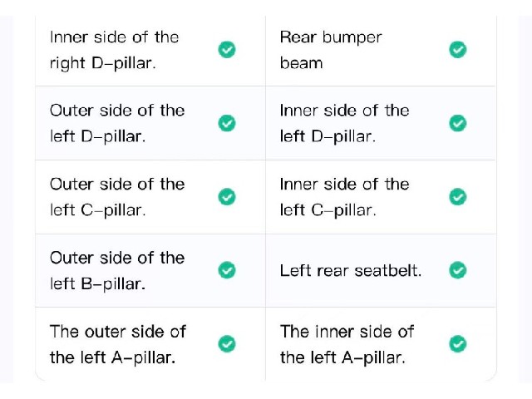Image resolution: width=532 pixels, height=399 pixels.
Task: Click 'Inner side of the left C-pillar' label
Action: tap(344, 197)
